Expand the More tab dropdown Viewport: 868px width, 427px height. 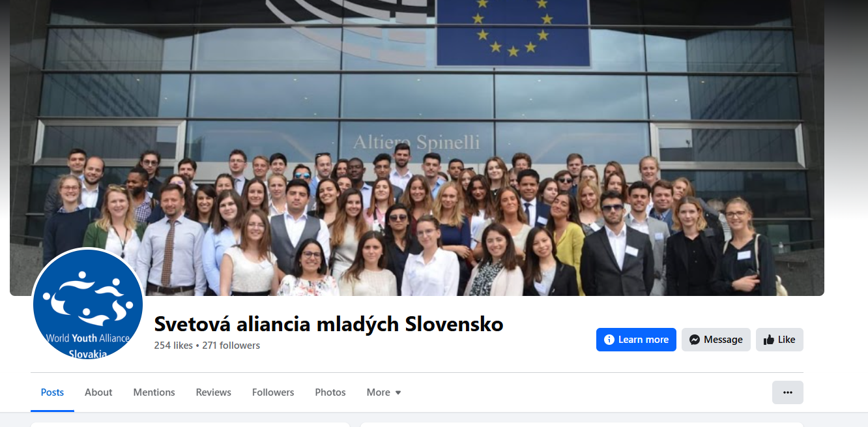[384, 392]
